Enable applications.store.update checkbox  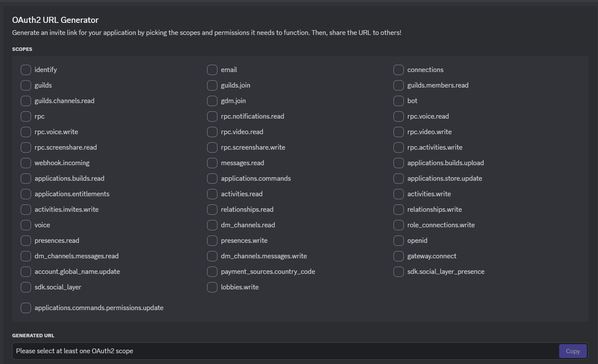(399, 179)
